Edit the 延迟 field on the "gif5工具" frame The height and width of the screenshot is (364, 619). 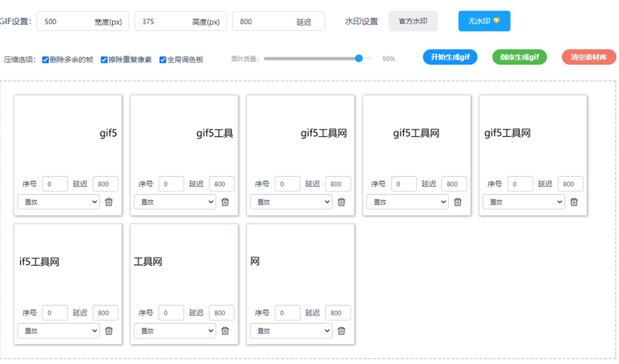pos(221,184)
